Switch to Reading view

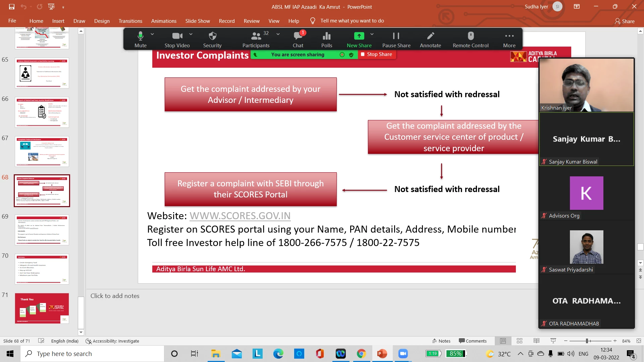point(536,341)
